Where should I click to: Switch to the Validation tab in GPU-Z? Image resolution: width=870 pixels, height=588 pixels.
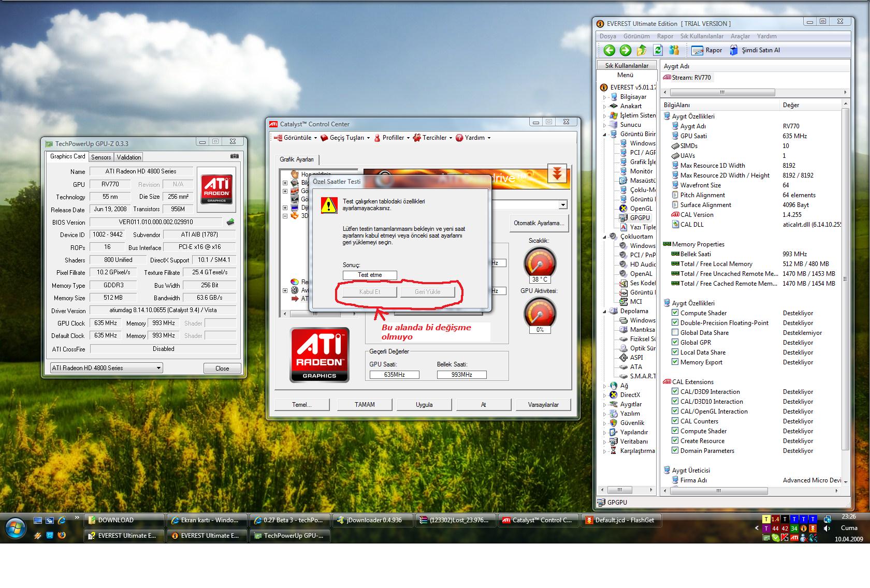(128, 157)
